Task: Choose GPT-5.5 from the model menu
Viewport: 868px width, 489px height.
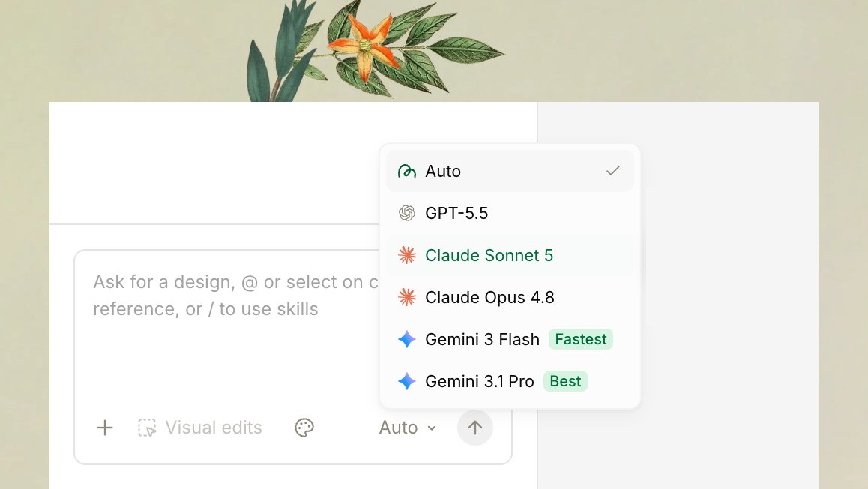Action: click(x=510, y=213)
